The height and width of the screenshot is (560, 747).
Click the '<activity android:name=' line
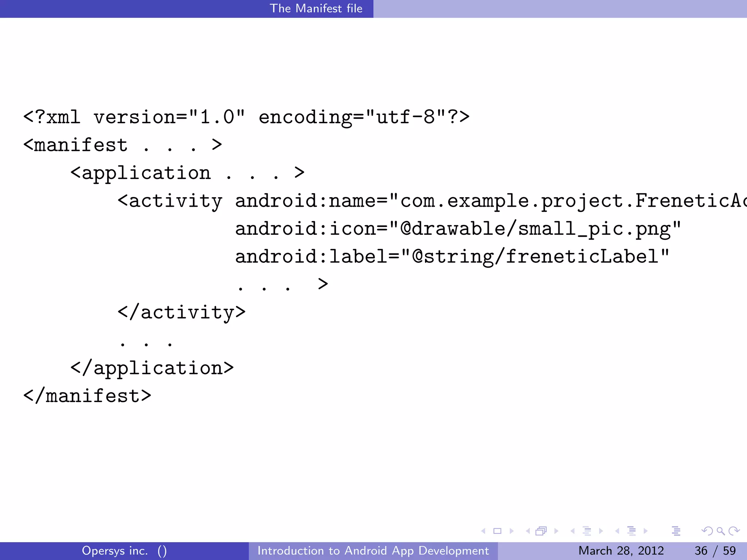pos(432,201)
